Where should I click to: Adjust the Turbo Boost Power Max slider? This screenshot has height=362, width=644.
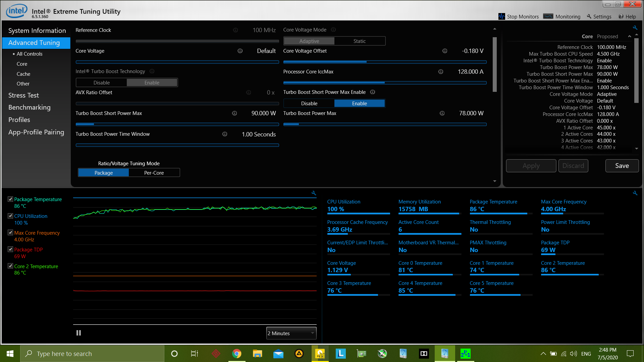point(385,124)
